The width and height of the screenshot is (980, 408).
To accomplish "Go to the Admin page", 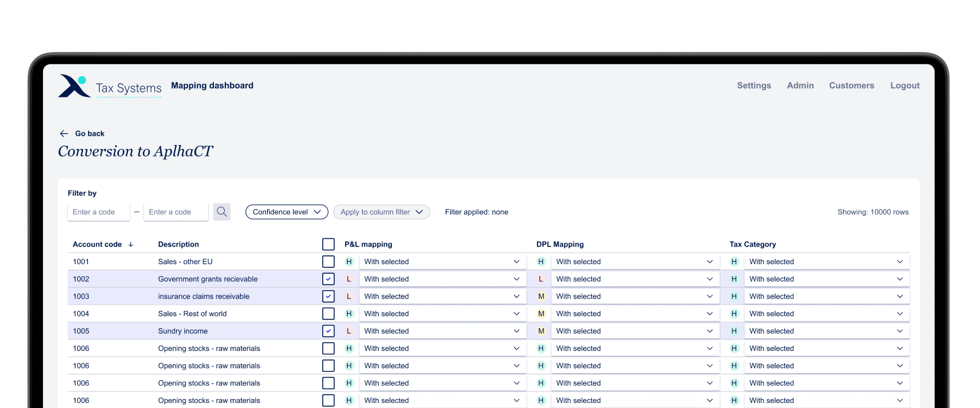I will point(800,86).
